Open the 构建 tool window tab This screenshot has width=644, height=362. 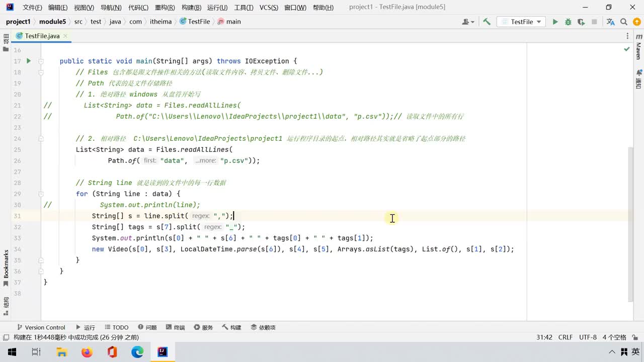pyautogui.click(x=231, y=327)
